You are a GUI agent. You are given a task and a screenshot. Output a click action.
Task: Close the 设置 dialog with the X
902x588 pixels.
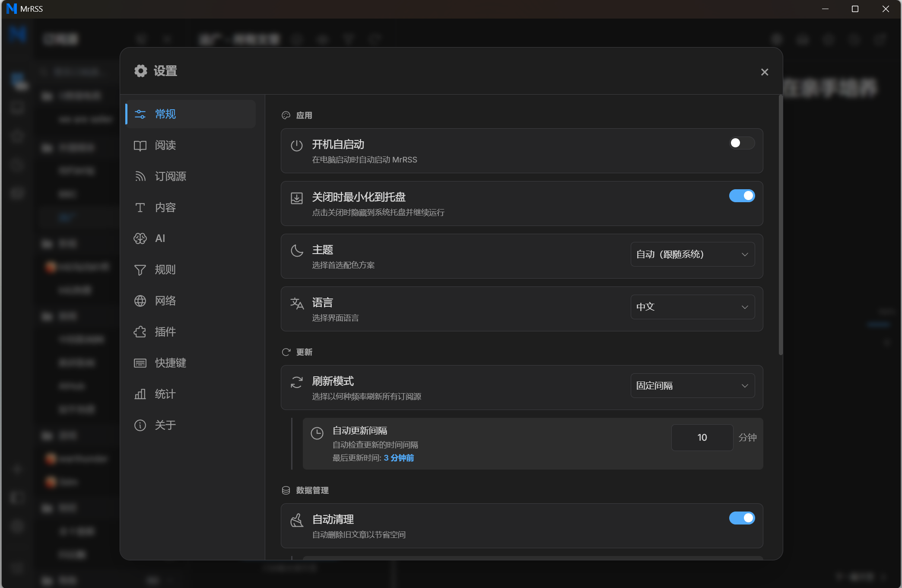tap(765, 72)
